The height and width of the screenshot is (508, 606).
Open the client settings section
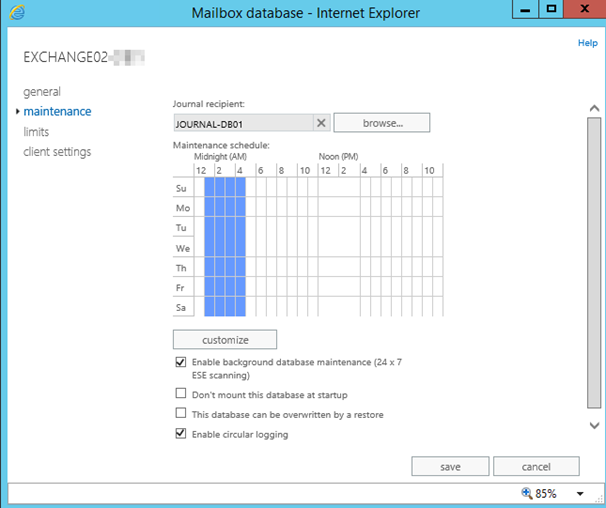[x=57, y=152]
